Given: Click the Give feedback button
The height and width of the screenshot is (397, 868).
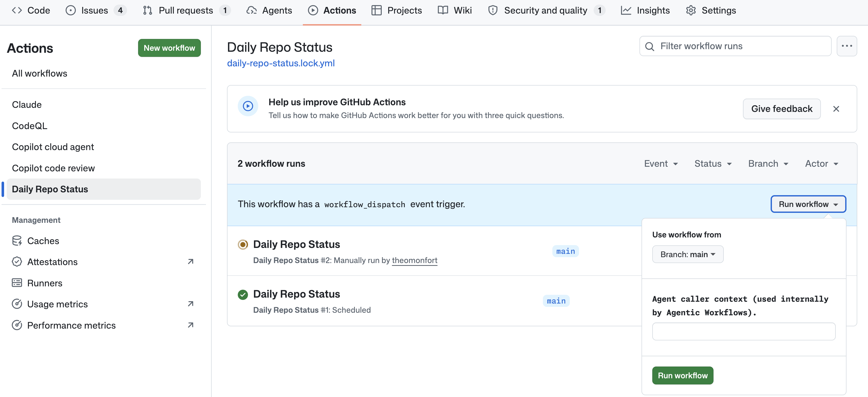Looking at the screenshot, I should pyautogui.click(x=781, y=109).
